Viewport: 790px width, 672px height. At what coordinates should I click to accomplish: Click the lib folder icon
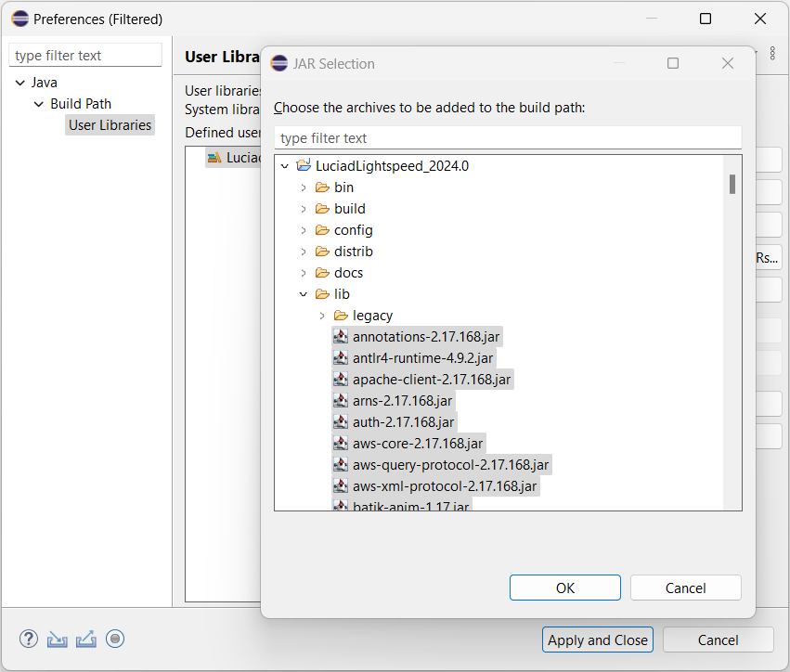point(322,294)
